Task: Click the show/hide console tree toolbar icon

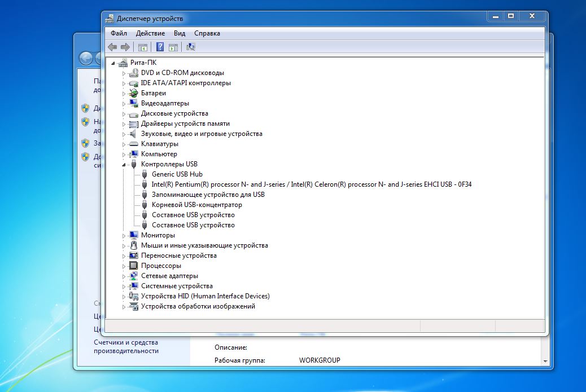Action: [142, 47]
